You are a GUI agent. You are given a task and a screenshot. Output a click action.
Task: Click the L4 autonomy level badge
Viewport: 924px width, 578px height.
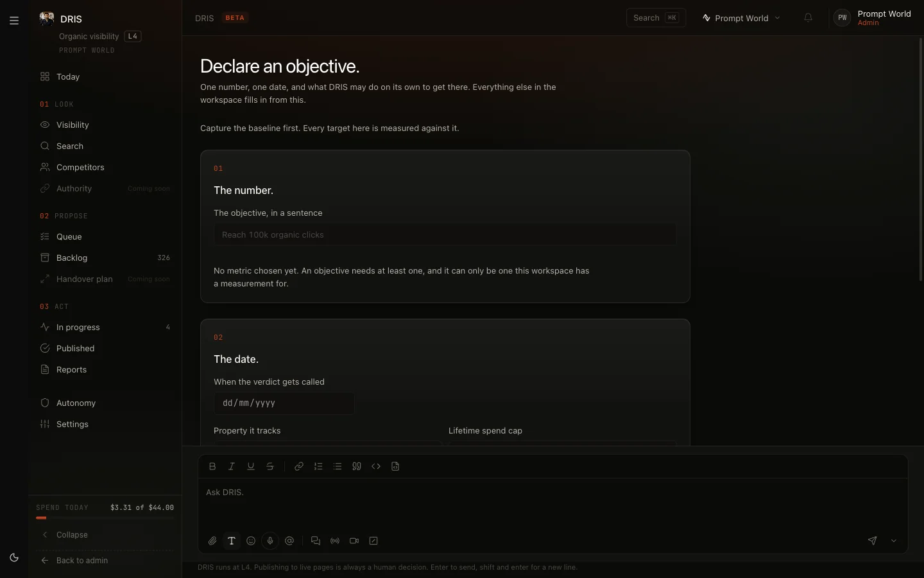(133, 36)
